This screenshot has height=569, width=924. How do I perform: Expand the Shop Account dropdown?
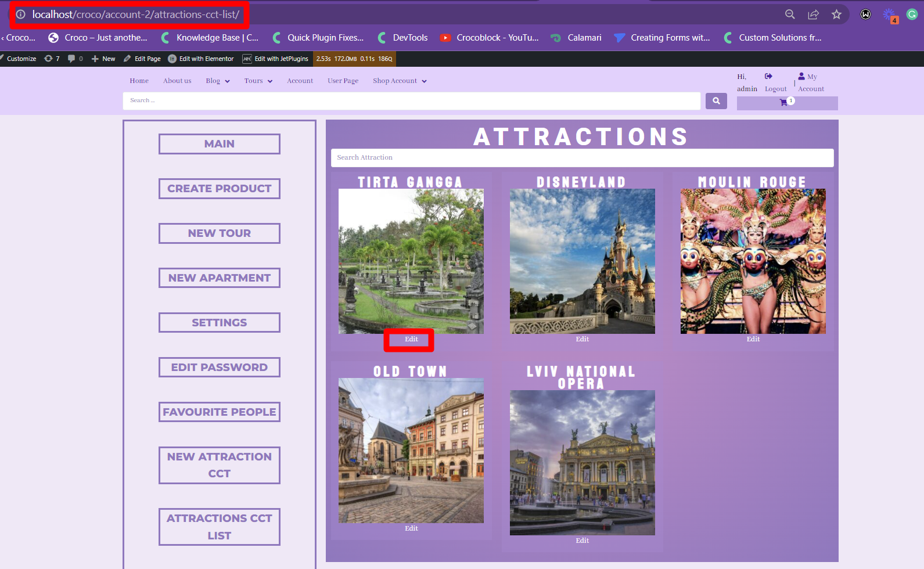pyautogui.click(x=400, y=81)
